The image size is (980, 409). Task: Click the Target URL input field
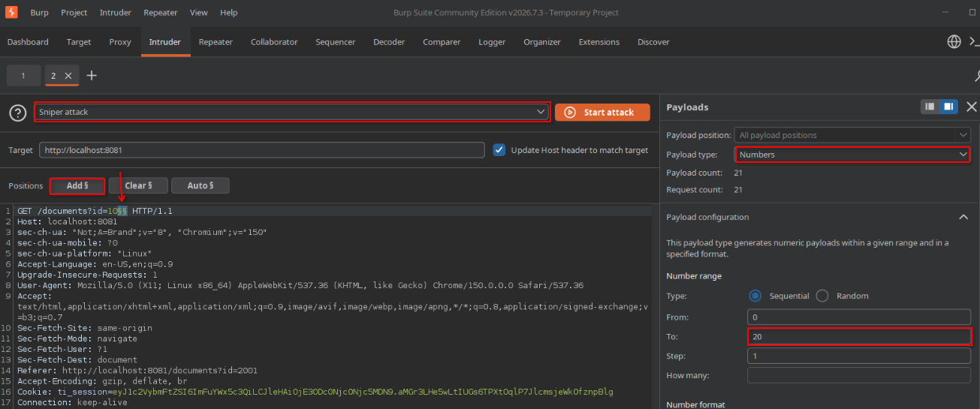(x=261, y=150)
